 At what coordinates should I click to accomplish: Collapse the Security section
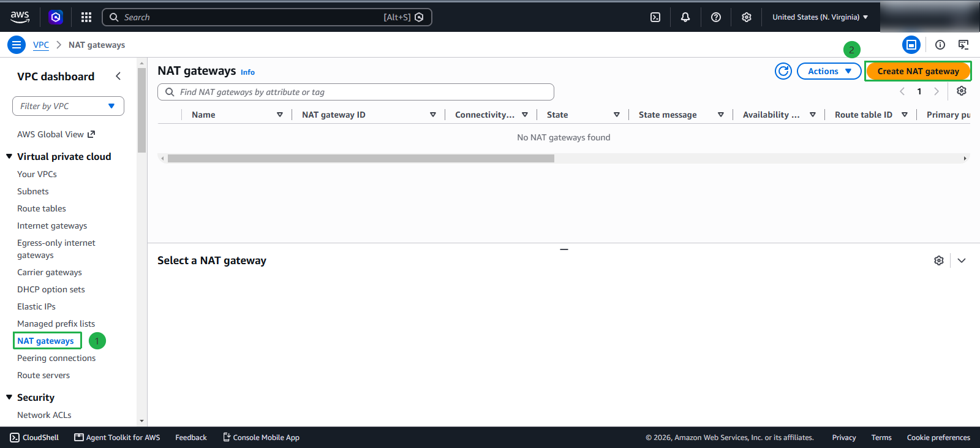pyautogui.click(x=9, y=397)
